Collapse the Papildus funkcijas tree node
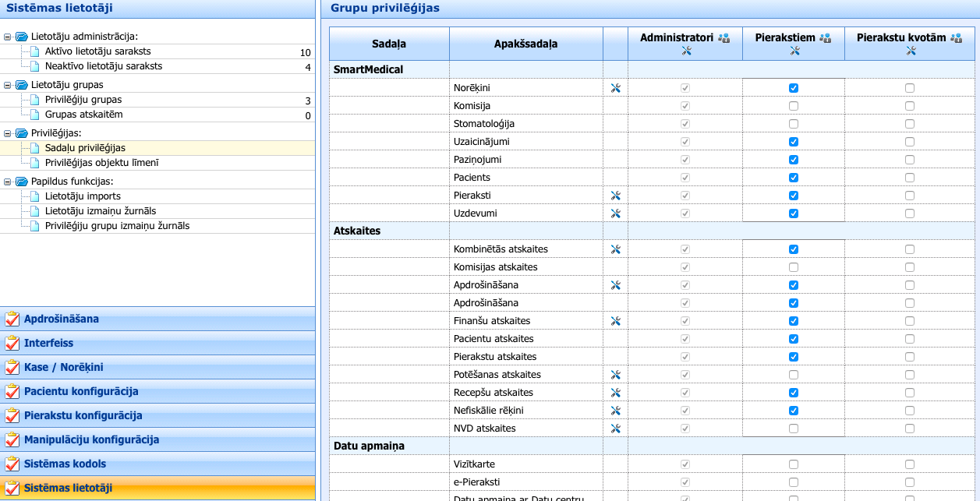Image resolution: width=980 pixels, height=501 pixels. tap(7, 182)
